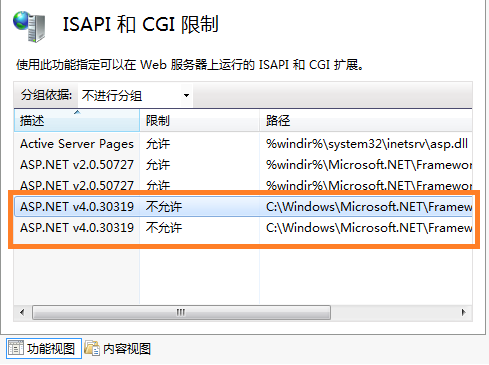489x365 pixels.
Task: Click 允许 in the Active Server Pages row
Action: 158,144
